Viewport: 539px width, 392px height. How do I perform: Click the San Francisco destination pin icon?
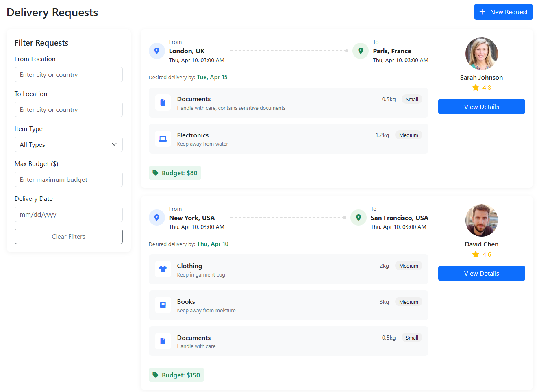[x=359, y=218]
